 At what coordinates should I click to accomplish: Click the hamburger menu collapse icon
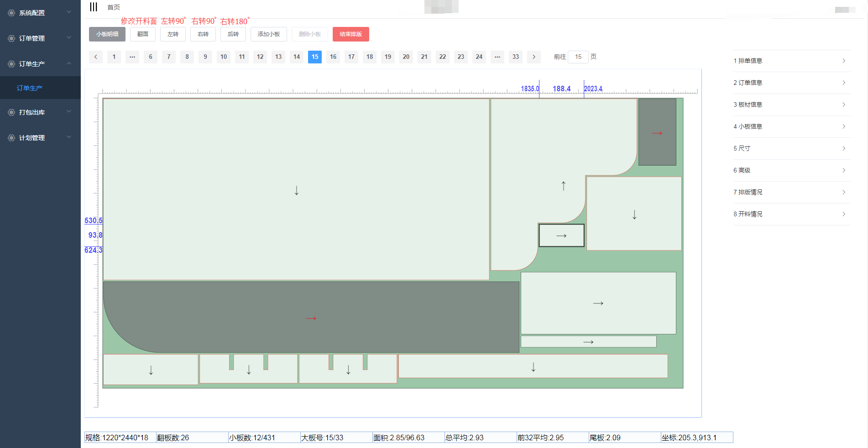tap(94, 7)
